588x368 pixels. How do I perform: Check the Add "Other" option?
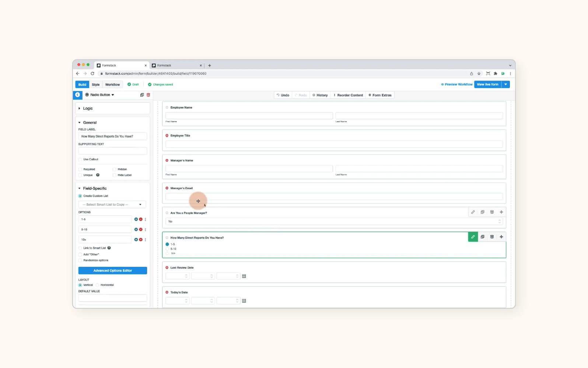(80, 254)
